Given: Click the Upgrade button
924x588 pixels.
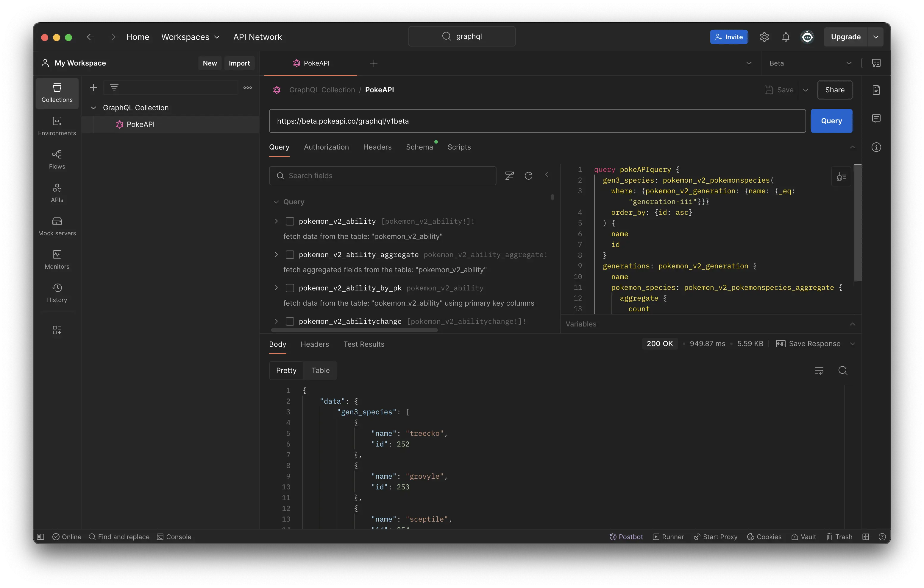Looking at the screenshot, I should tap(845, 37).
